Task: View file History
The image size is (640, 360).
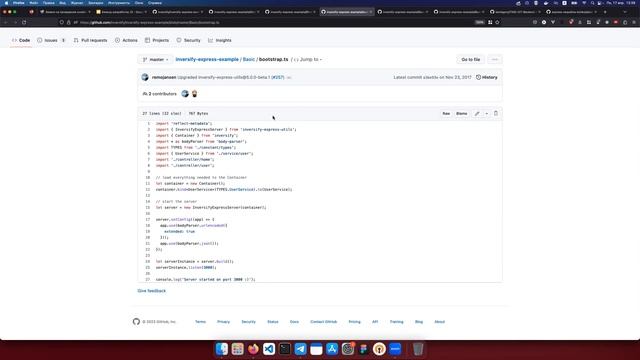Action: [487, 77]
